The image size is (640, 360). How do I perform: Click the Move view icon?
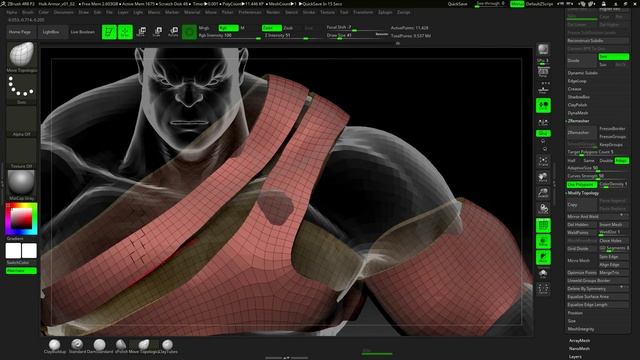tap(543, 177)
